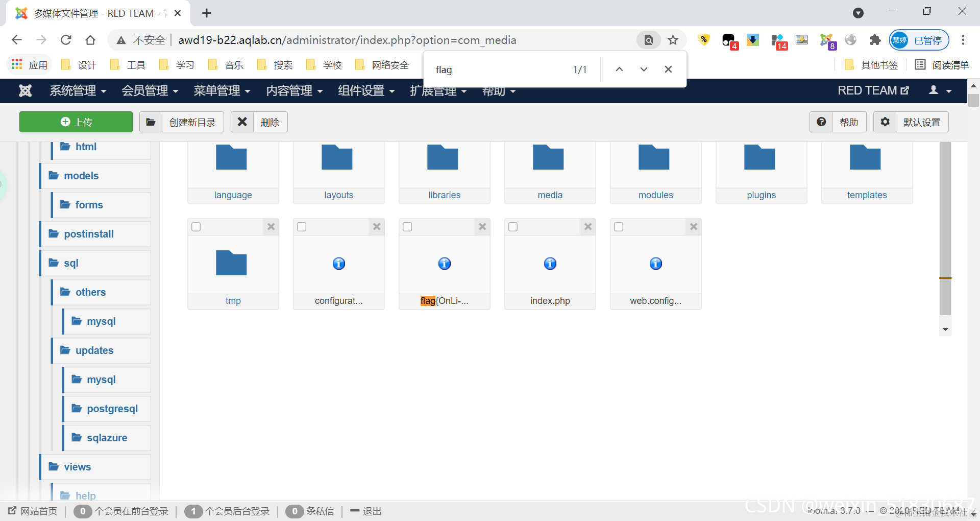This screenshot has width=980, height=521.
Task: Open the templates folder icon
Action: coord(865,157)
